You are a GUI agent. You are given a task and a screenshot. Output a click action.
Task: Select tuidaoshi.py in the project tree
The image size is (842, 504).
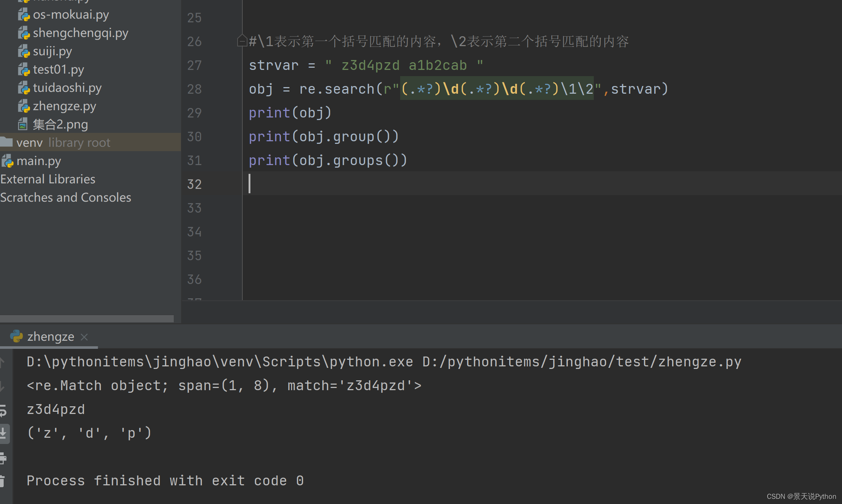[x=67, y=88]
